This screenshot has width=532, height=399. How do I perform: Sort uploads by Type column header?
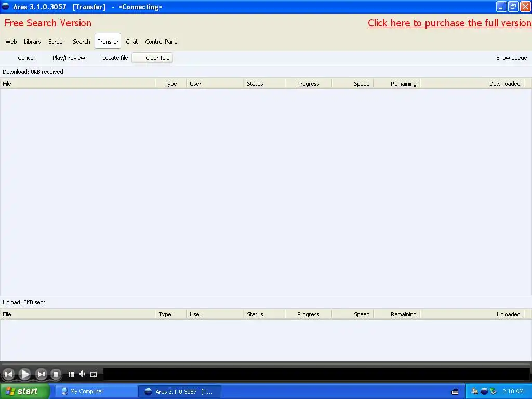[170, 314]
